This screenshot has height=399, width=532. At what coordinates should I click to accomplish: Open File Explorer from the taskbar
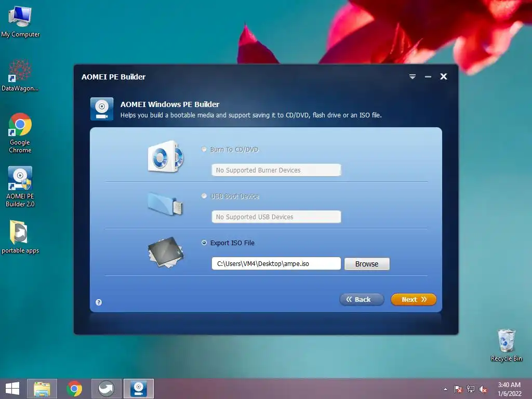42,389
